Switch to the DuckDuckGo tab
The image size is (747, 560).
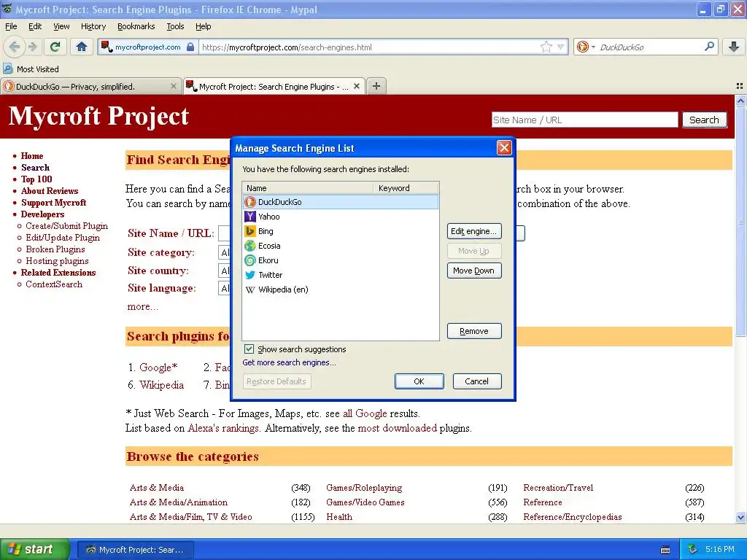tap(90, 86)
